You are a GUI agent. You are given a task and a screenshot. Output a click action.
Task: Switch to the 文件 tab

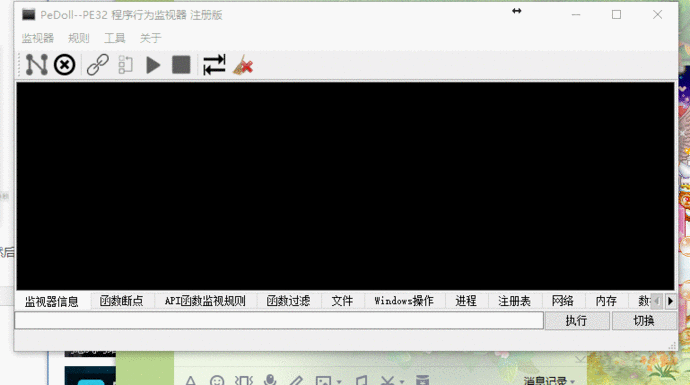342,301
